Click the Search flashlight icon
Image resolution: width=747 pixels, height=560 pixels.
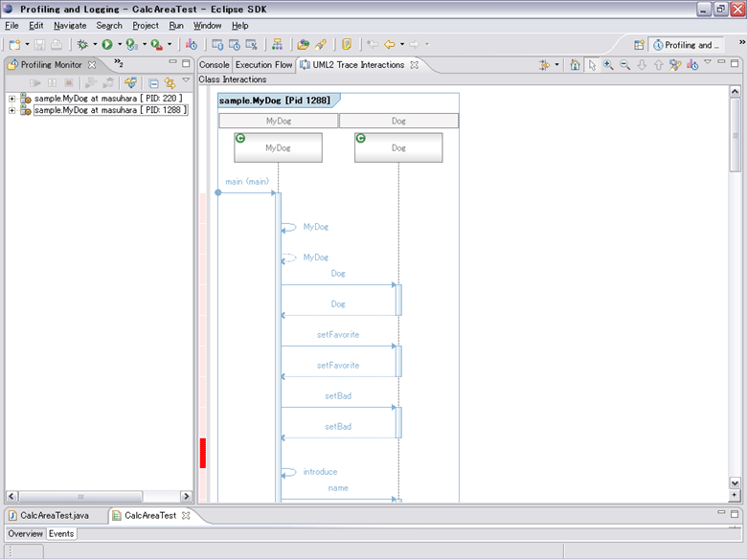click(x=321, y=45)
